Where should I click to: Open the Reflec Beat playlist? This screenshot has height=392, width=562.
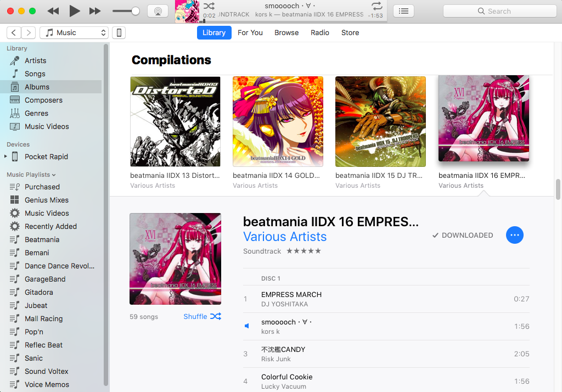coord(51,345)
